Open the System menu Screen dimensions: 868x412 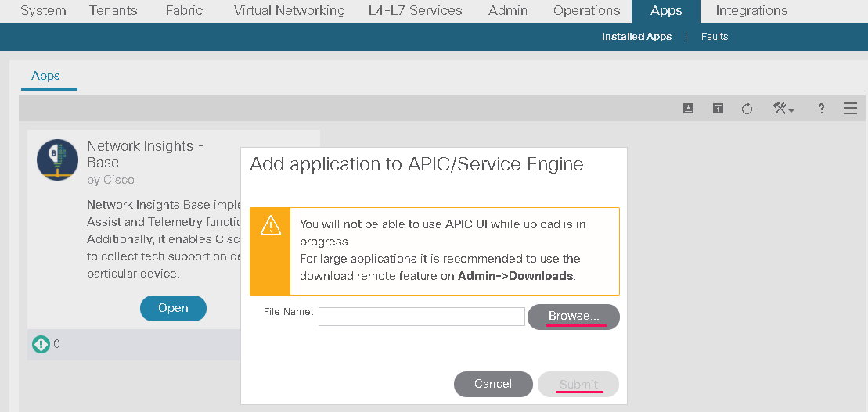click(43, 10)
